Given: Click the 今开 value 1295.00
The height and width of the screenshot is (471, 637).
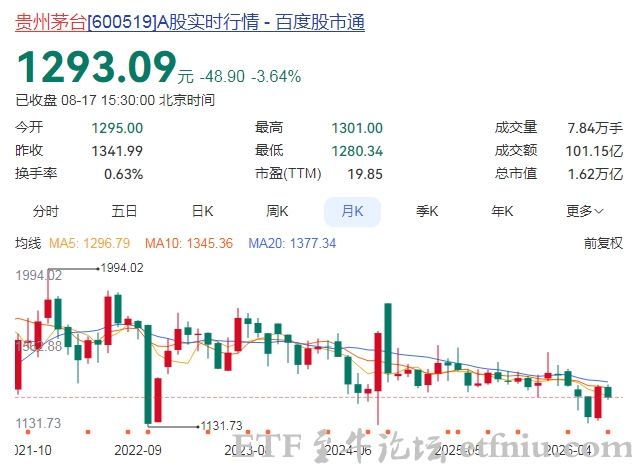Looking at the screenshot, I should point(117,128).
